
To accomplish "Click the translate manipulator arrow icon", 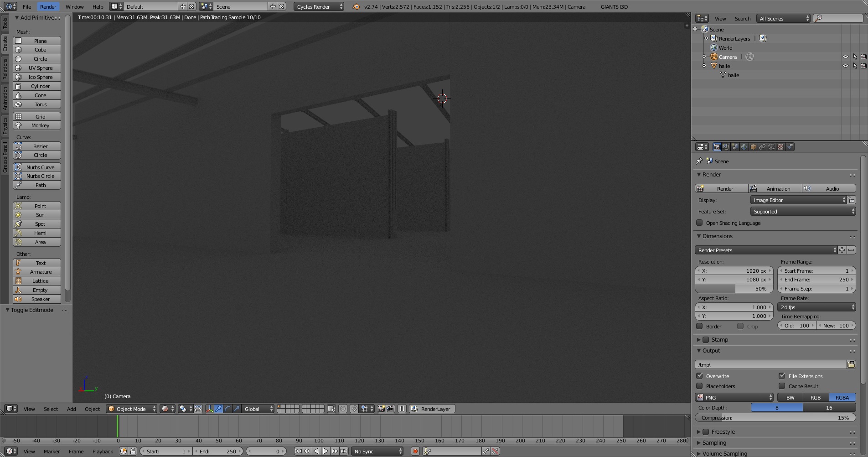I will point(218,409).
